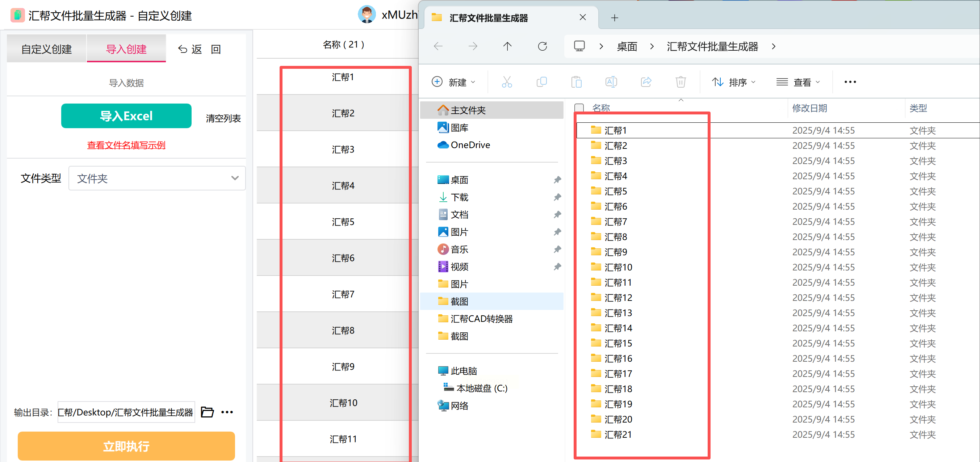Click the 输出目录 path field

point(126,412)
